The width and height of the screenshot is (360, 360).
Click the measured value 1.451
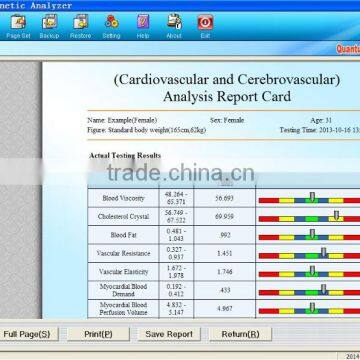(225, 253)
